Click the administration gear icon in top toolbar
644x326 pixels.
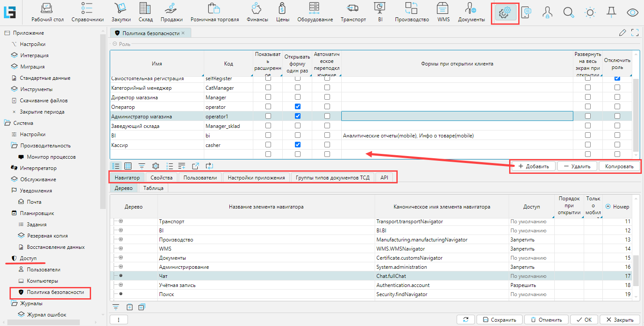pyautogui.click(x=504, y=13)
